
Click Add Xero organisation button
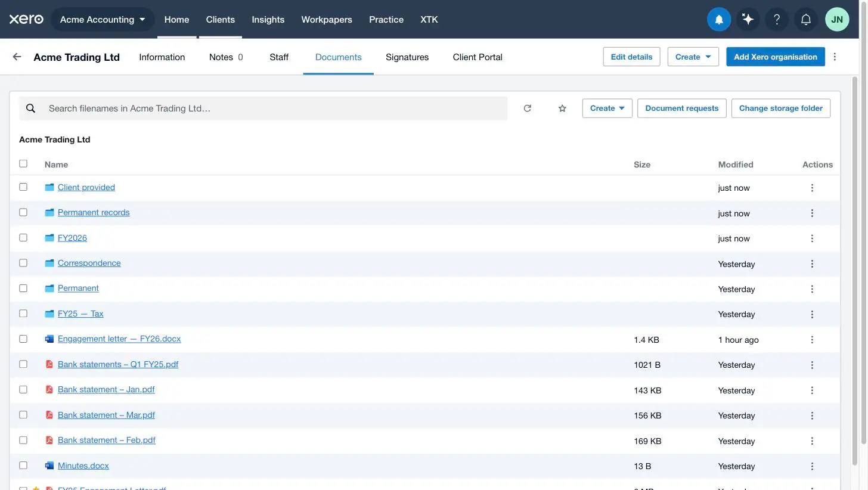[x=775, y=57]
